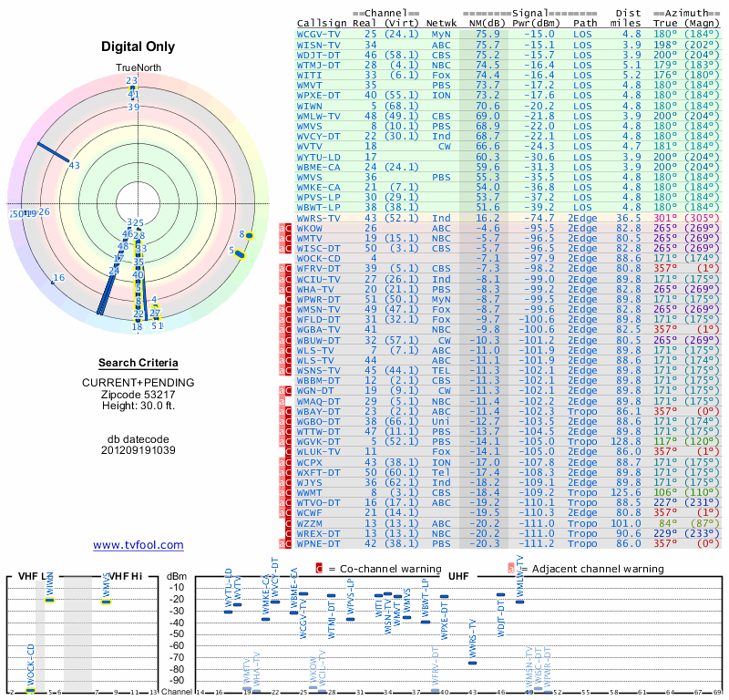Image resolution: width=729 pixels, height=700 pixels.
Task: Open the www.tvfool.com link
Action: [x=139, y=545]
